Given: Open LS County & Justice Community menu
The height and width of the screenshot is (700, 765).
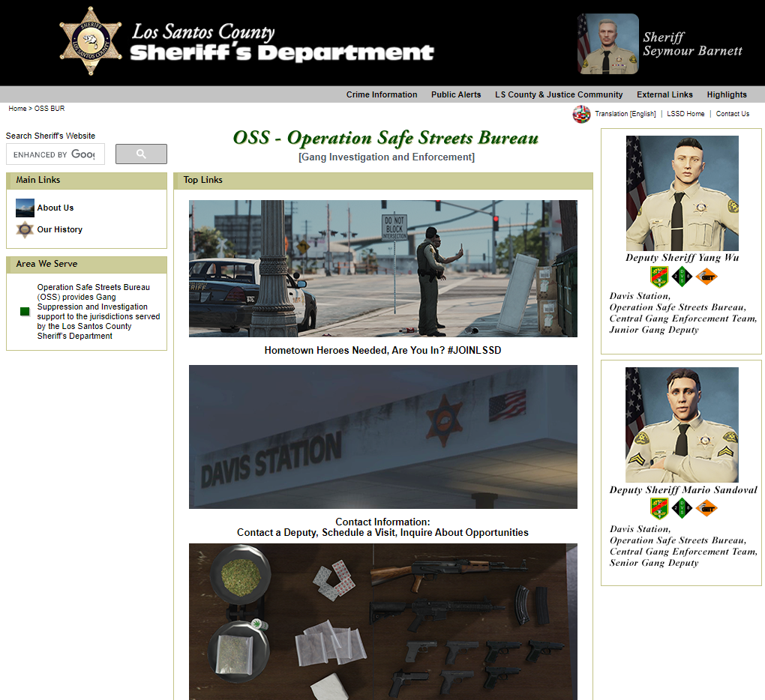Looking at the screenshot, I should coord(559,94).
